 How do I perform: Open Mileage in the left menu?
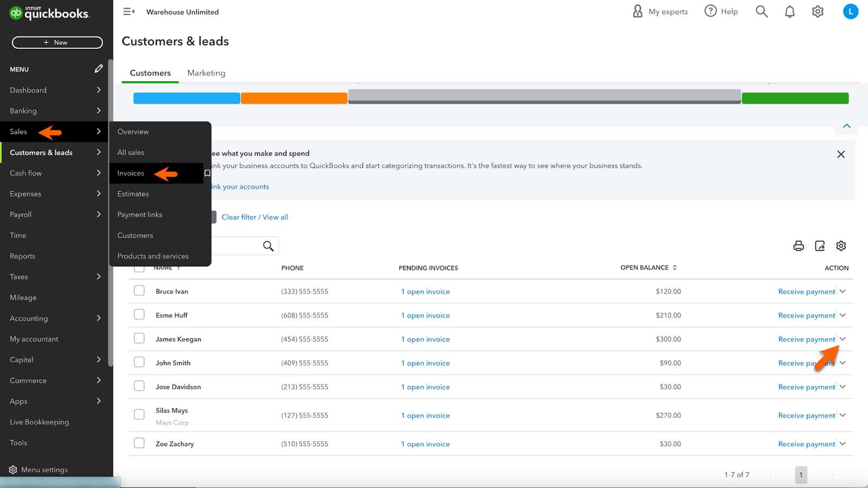point(23,298)
